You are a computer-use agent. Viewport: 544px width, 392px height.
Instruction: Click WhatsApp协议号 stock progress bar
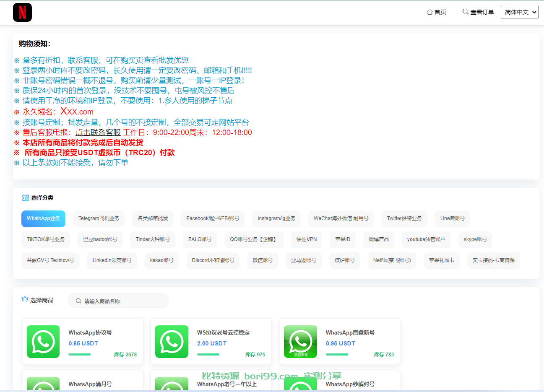(x=80, y=355)
